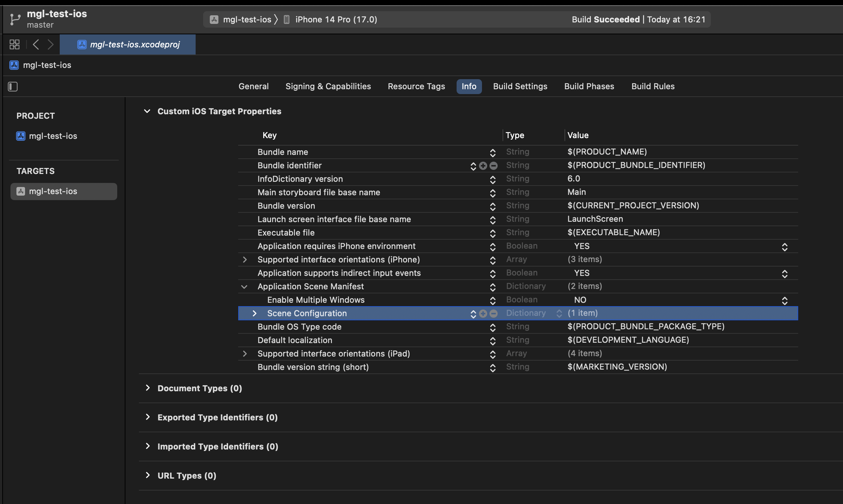843x504 pixels.
Task: Open key picker for Bundle version
Action: 493,206
